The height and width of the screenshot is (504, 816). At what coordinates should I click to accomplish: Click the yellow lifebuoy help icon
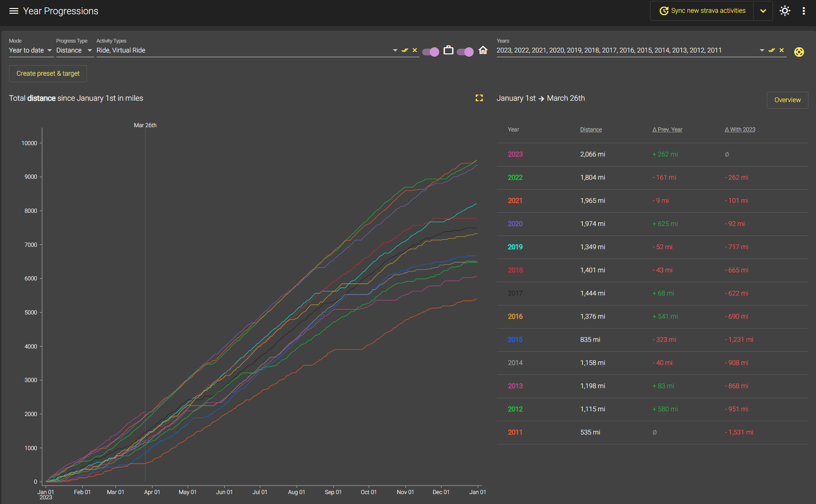point(799,52)
